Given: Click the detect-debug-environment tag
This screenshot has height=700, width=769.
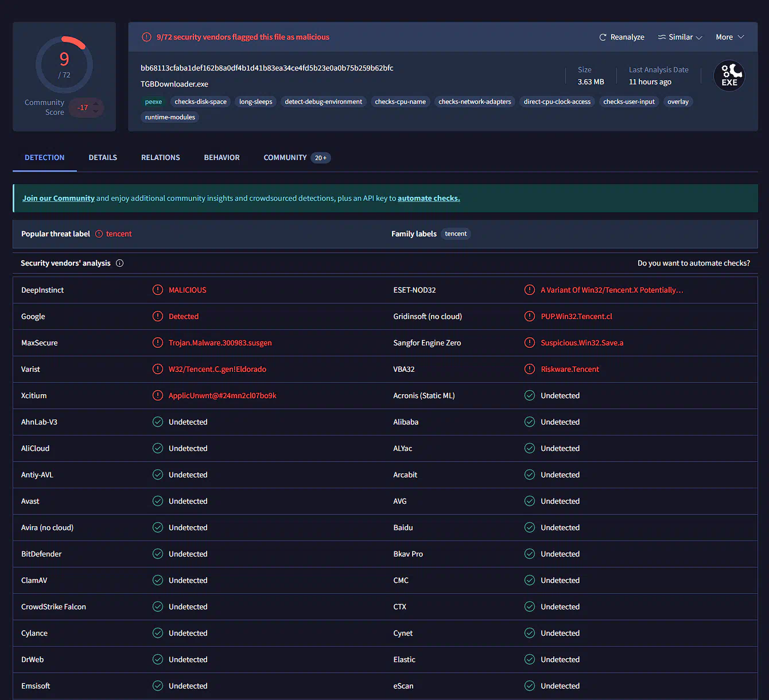Looking at the screenshot, I should tap(324, 102).
